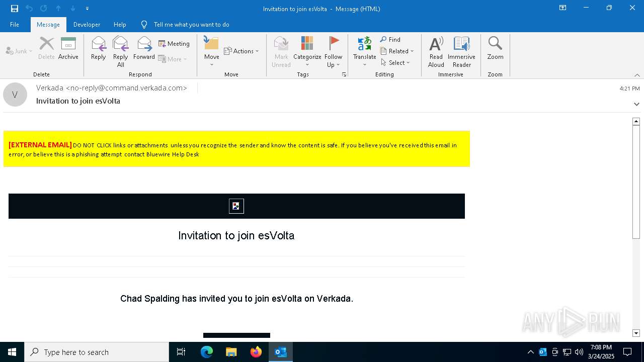The height and width of the screenshot is (362, 644).
Task: Open the Actions dropdown
Action: (242, 51)
